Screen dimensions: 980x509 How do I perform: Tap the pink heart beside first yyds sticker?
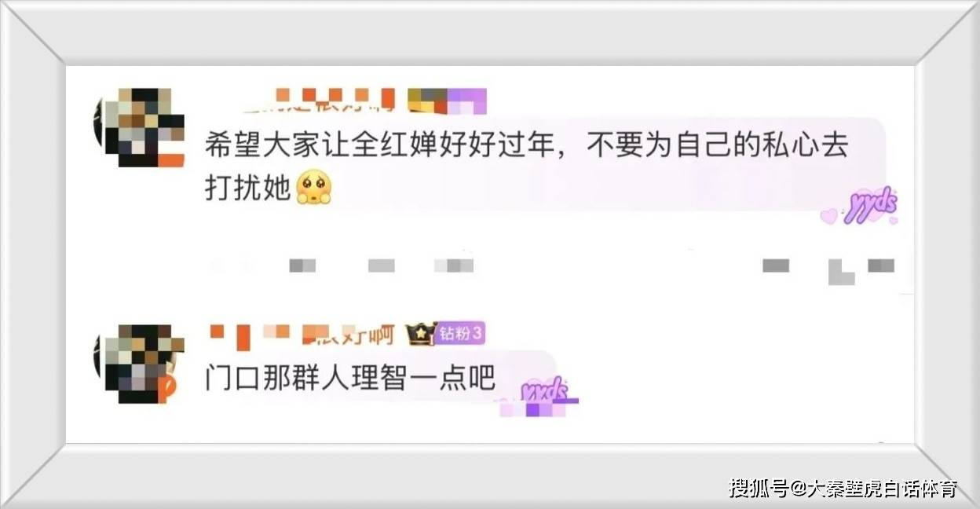click(828, 216)
